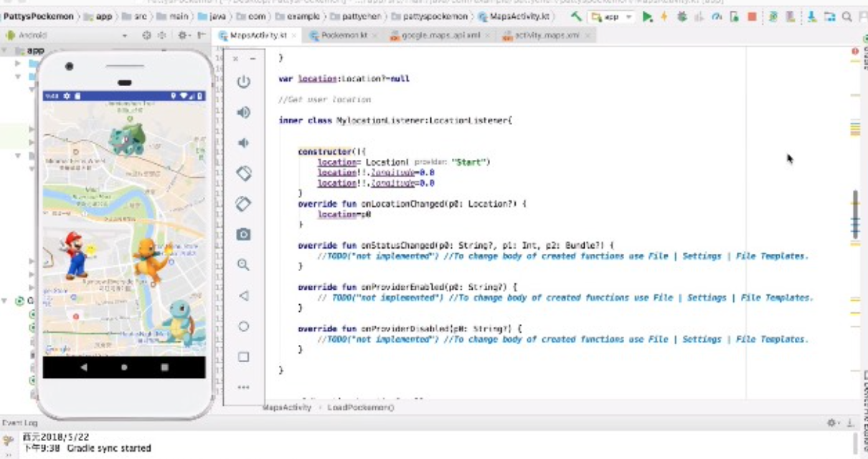
Task: Run the app with green play button
Action: (x=647, y=16)
